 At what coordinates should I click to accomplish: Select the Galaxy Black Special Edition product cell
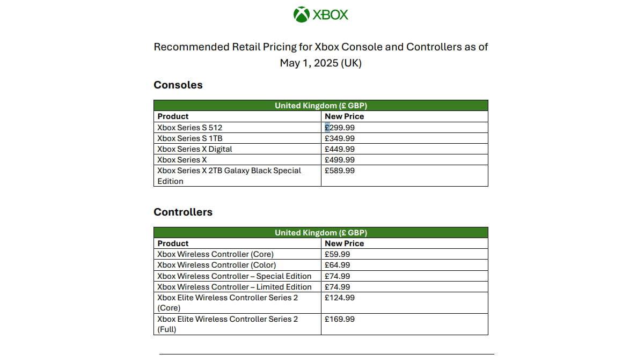pyautogui.click(x=229, y=176)
